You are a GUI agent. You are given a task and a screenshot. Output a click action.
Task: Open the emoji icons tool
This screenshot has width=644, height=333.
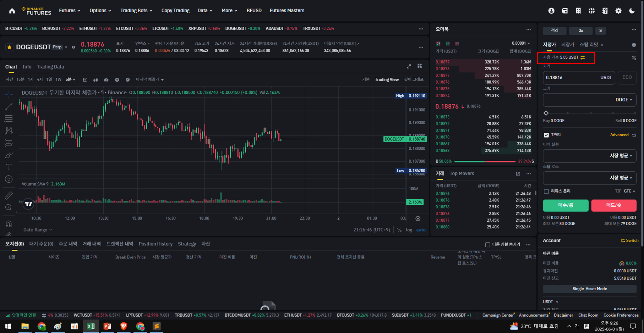coord(9,179)
